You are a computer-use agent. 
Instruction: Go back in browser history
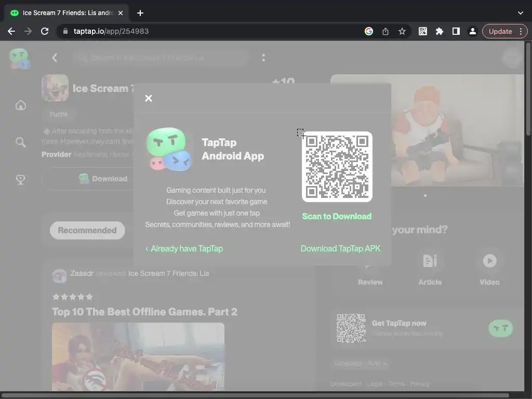coord(11,31)
